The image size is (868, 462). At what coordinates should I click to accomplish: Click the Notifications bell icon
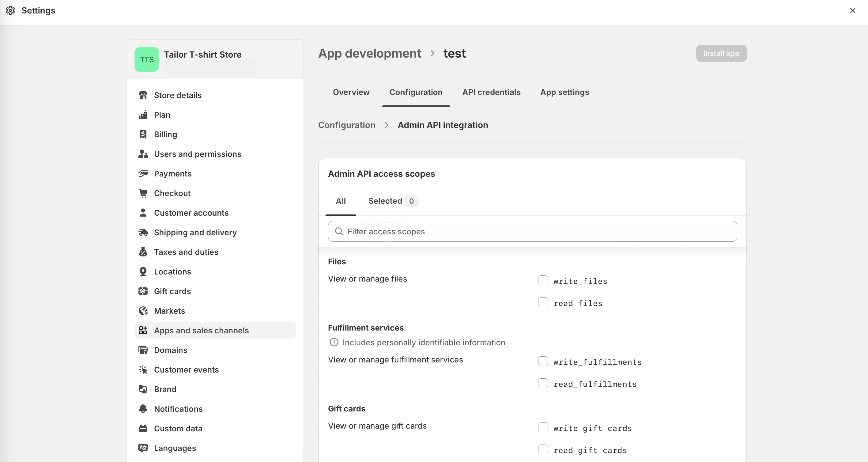[143, 408]
